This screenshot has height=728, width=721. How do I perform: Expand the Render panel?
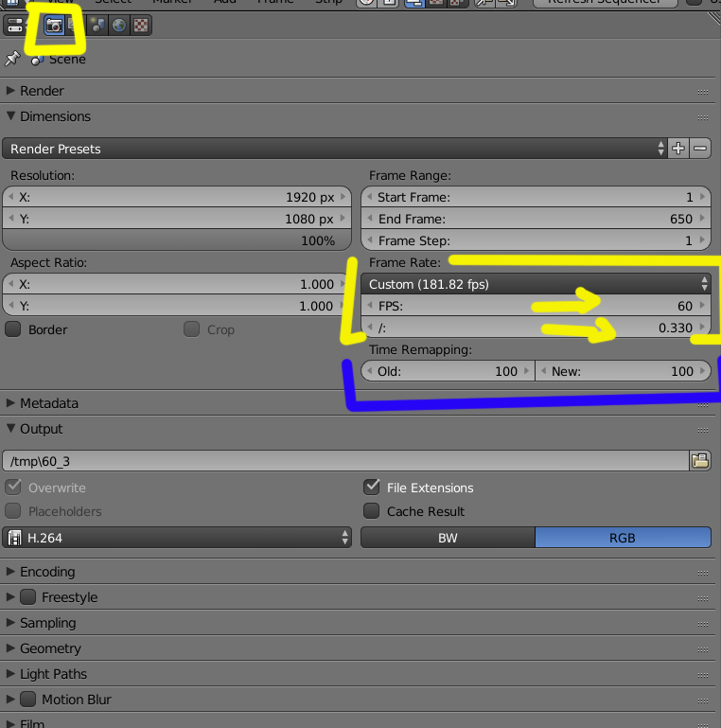coord(10,91)
